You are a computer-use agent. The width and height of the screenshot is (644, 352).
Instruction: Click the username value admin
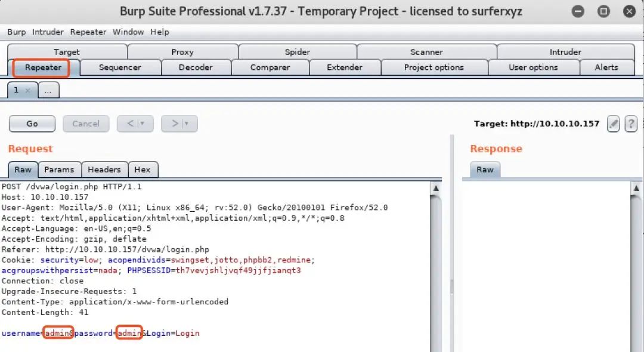[57, 333]
